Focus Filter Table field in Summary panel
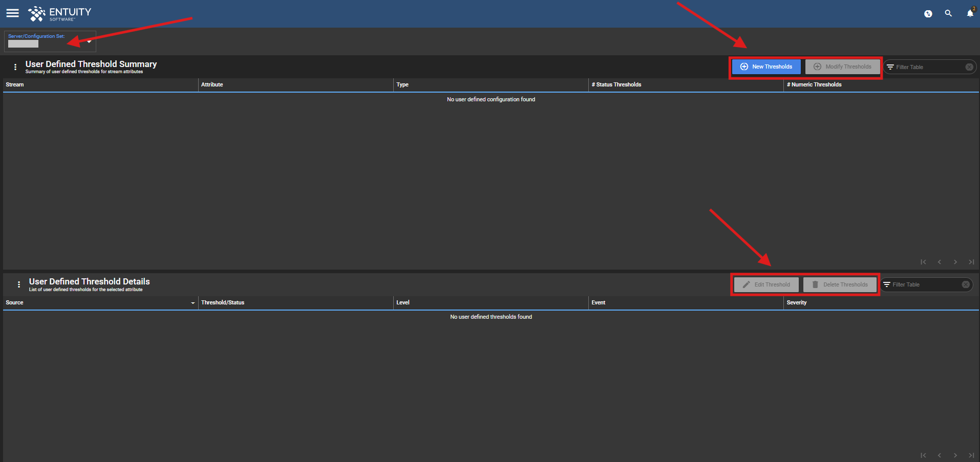This screenshot has width=980, height=462. tap(929, 67)
